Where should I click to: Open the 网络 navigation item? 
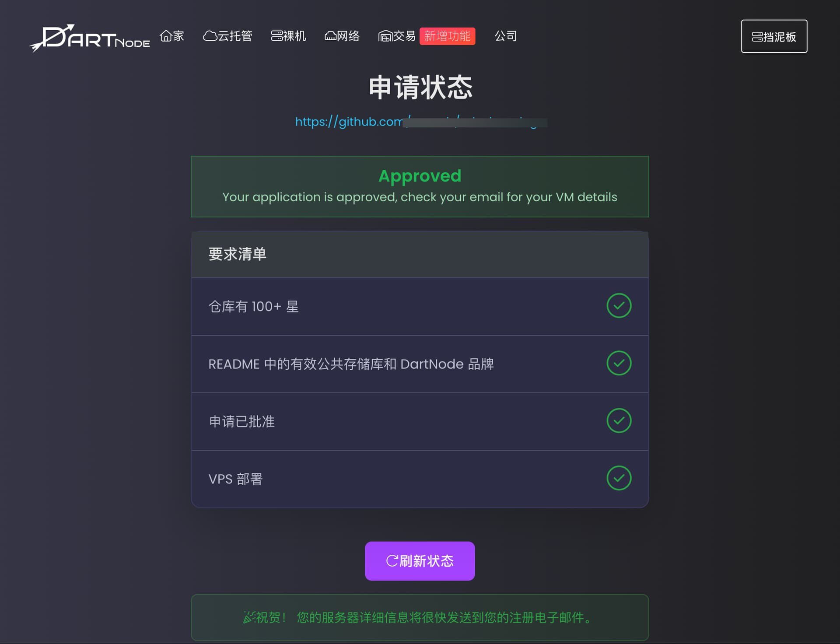tap(342, 36)
